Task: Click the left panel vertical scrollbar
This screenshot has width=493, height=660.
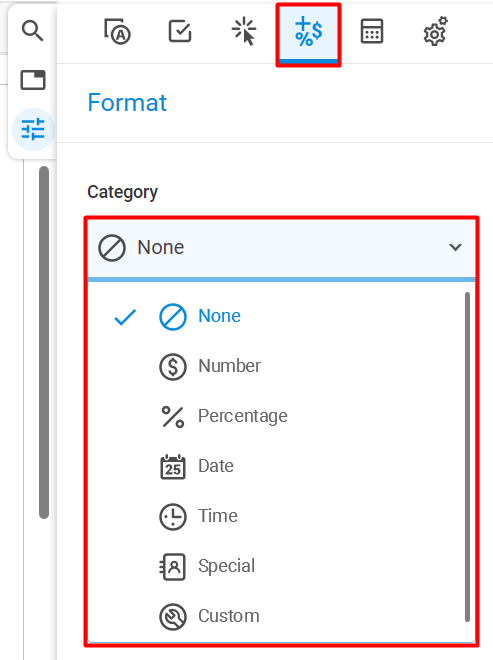Action: (x=44, y=342)
